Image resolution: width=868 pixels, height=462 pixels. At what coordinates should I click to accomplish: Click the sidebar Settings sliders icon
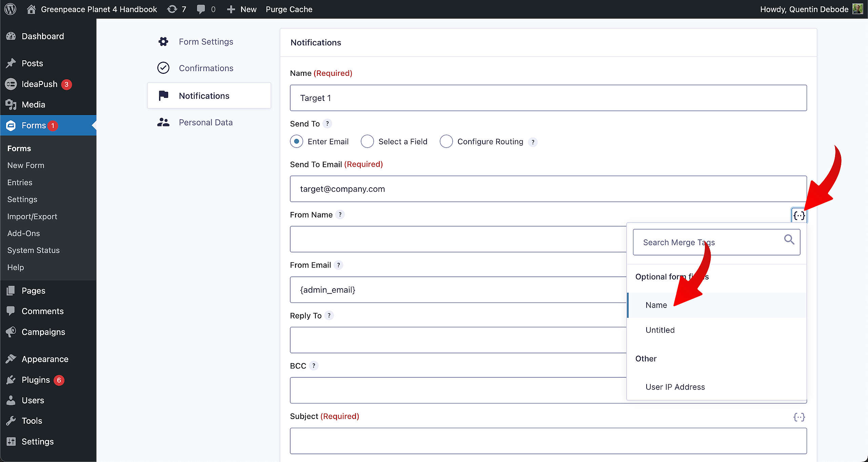[11, 441]
